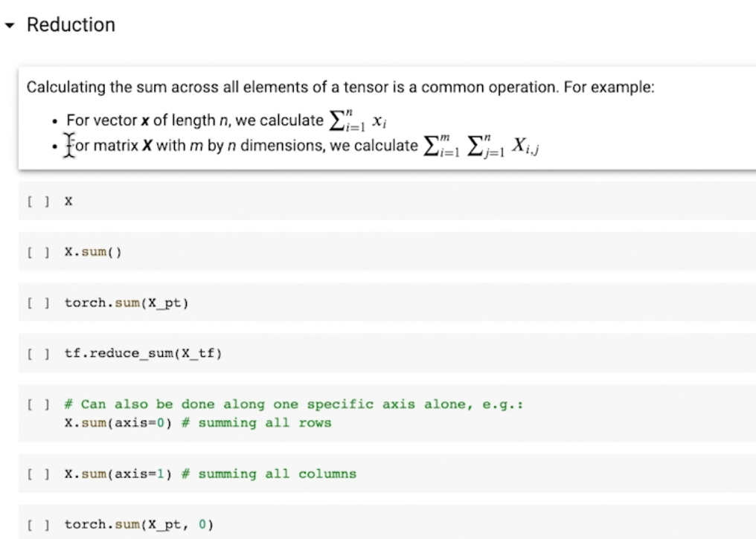Screen dimensions: 756x539
Task: Run the tf.reduce_sum(X_tf) cell
Action: [35, 352]
